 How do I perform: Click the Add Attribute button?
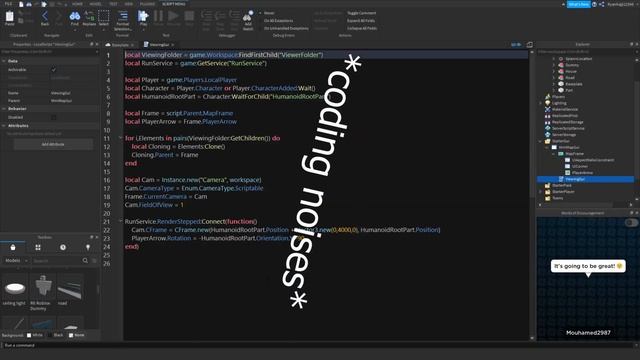click(53, 144)
